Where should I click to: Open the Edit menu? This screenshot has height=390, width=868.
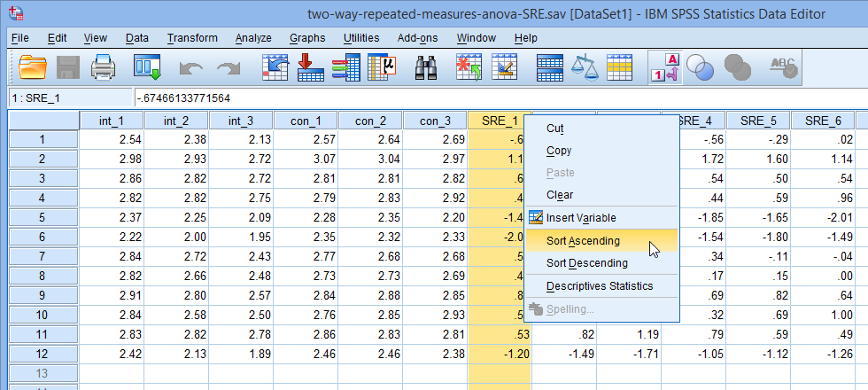click(57, 38)
